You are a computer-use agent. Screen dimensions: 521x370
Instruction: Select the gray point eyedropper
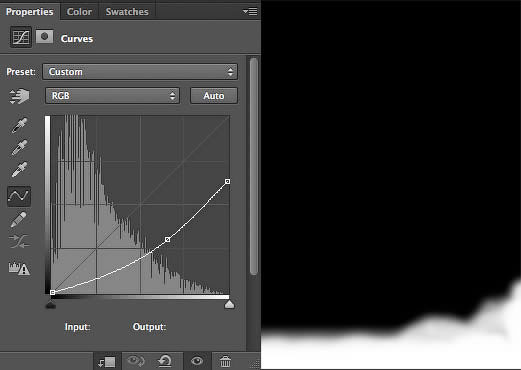[x=19, y=148]
